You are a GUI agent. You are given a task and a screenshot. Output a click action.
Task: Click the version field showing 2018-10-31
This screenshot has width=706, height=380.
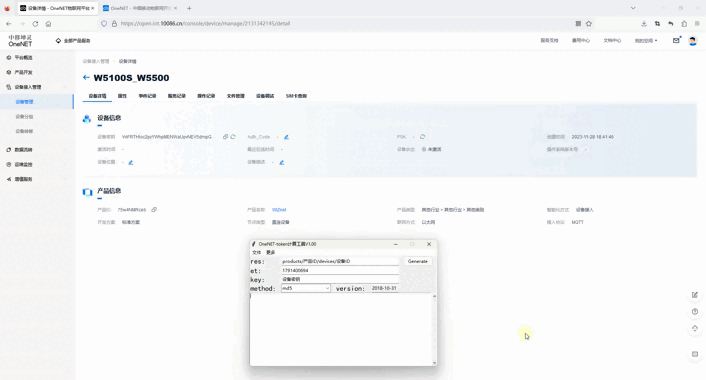coord(384,288)
